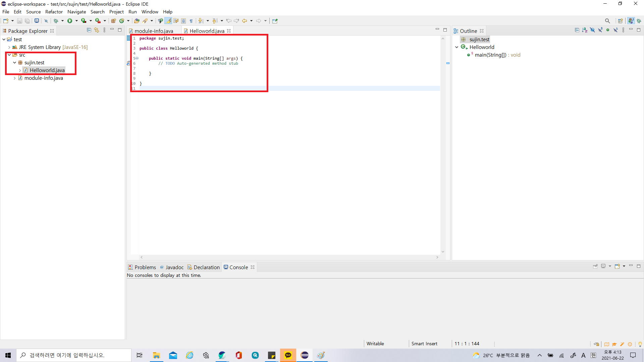
Task: Open the Debug perspective icon
Action: click(639, 21)
